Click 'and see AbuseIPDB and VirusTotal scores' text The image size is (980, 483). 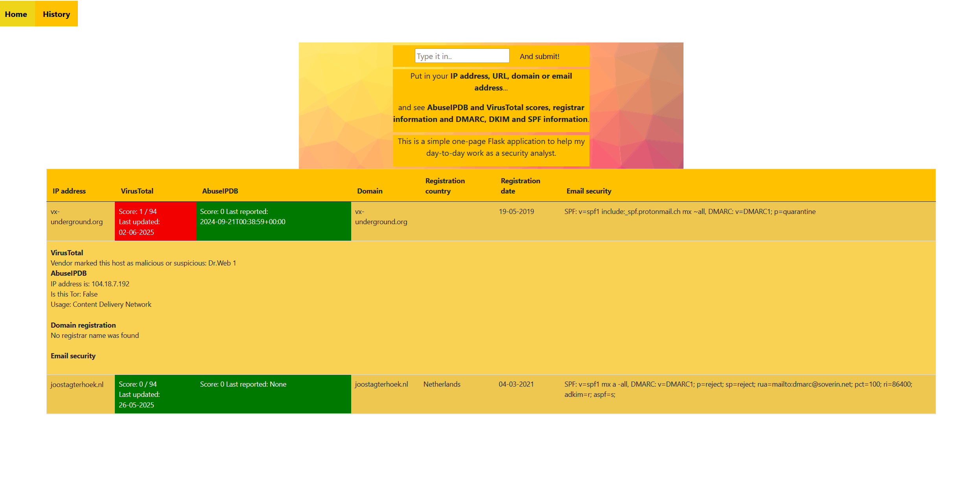(491, 113)
